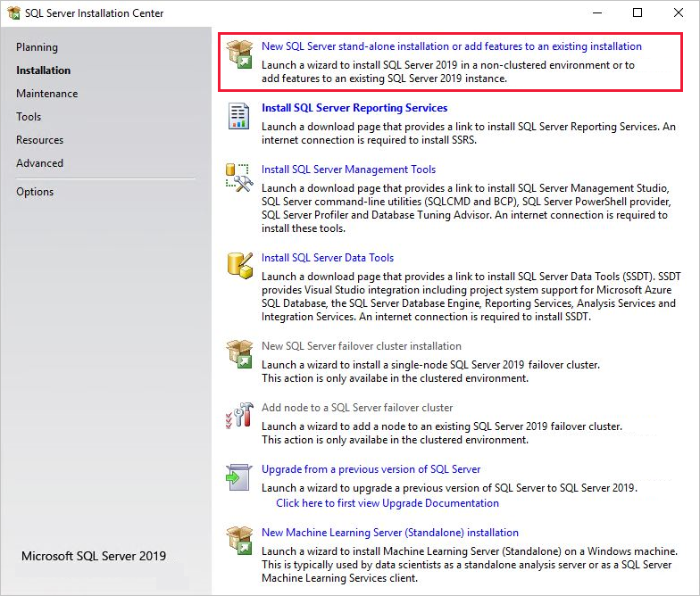Click the Reporting Services document icon
The width and height of the screenshot is (700, 596).
[x=239, y=116]
